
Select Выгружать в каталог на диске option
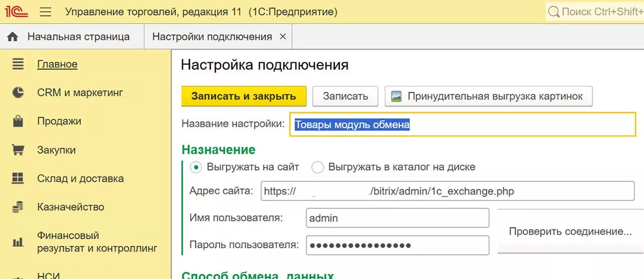(318, 167)
